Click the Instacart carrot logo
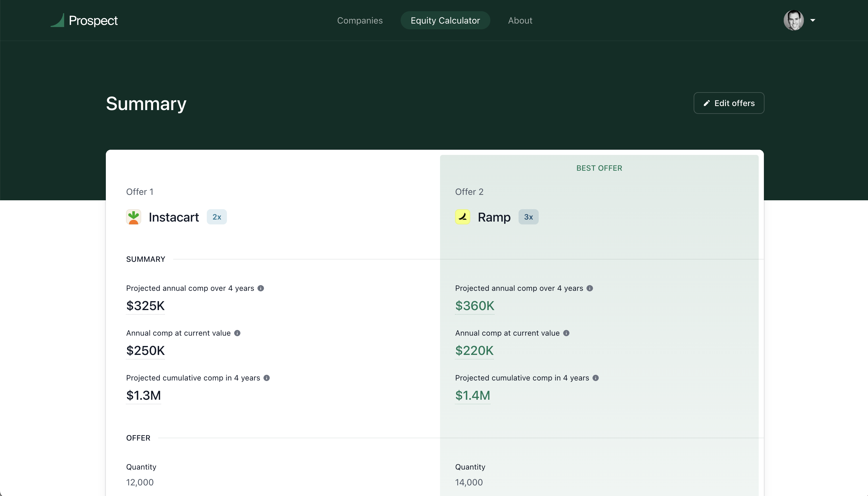This screenshot has width=868, height=496. [x=133, y=217]
